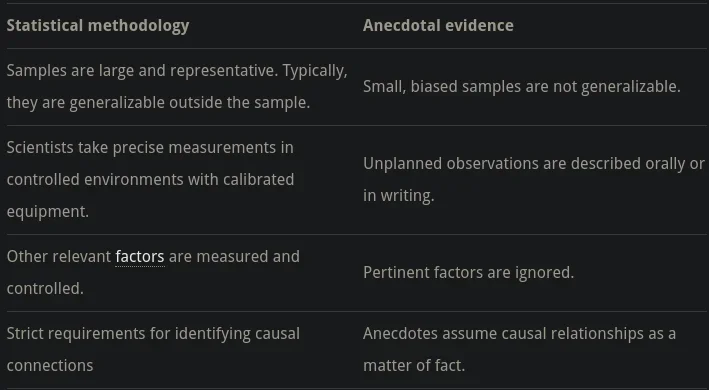Image resolution: width=709 pixels, height=390 pixels.
Task: Open the underlined 'factors' glossary link
Action: pyautogui.click(x=140, y=257)
